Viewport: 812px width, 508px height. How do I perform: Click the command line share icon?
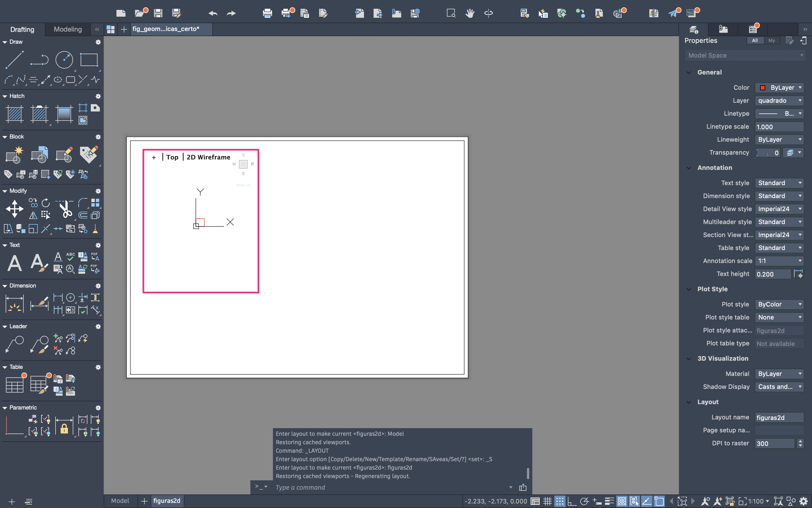point(523,487)
